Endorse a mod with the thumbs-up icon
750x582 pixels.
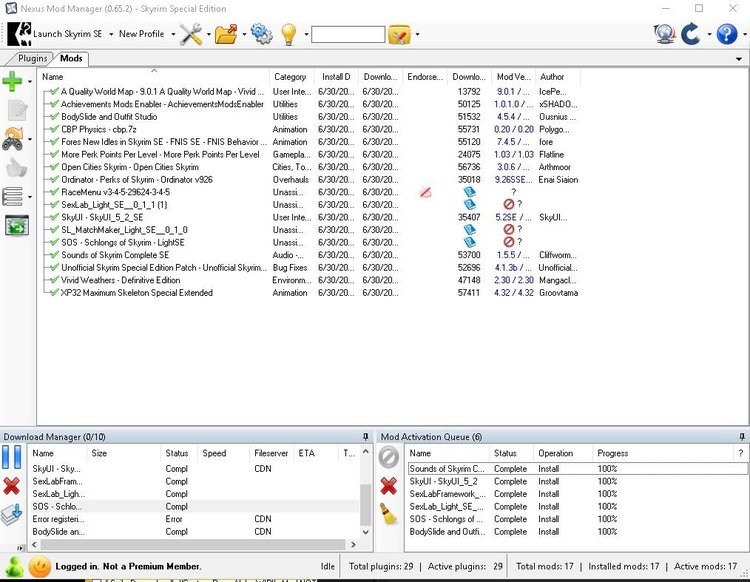click(x=16, y=168)
